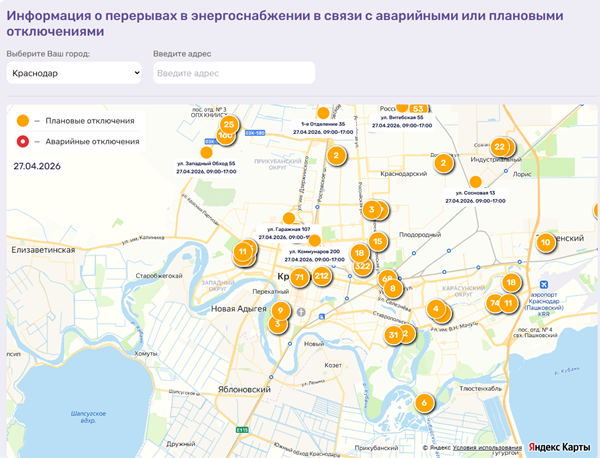
Task: Click the address input field
Action: [x=234, y=73]
